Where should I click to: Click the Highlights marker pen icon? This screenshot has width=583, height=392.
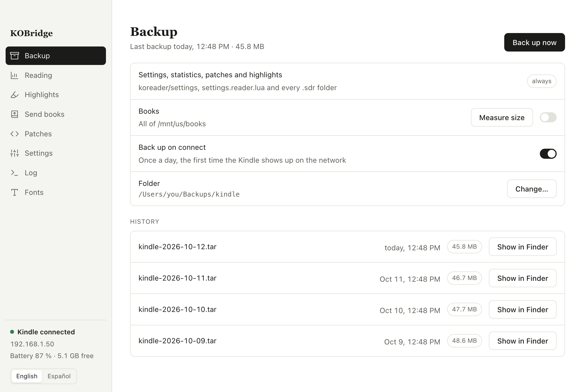[15, 95]
